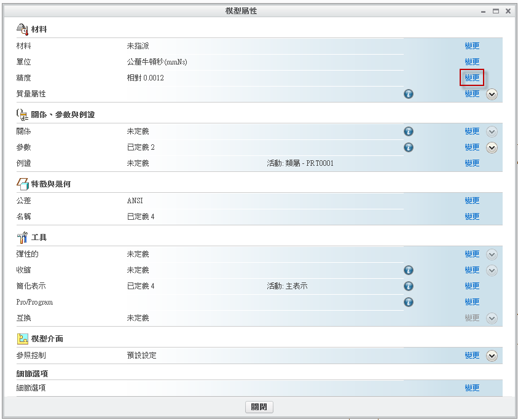
Task: Open 變更 for 單位 units
Action: tap(472, 62)
